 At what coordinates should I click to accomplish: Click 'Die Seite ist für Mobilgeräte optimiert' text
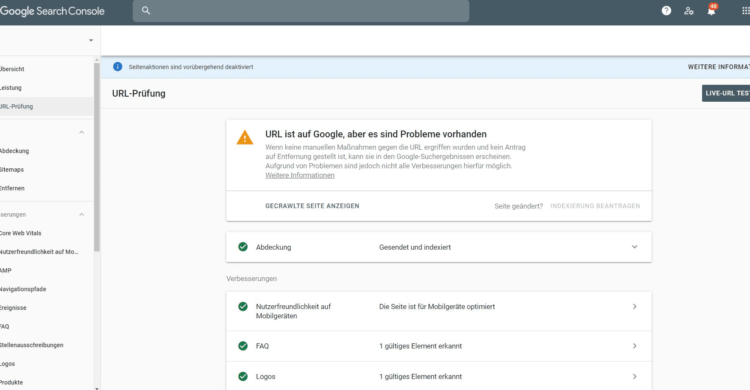point(437,306)
